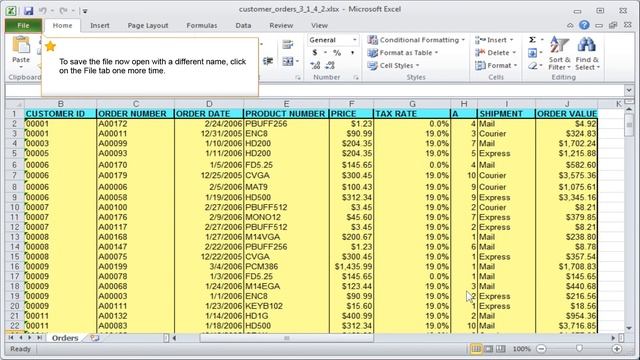Click the ORDER DATE header cell
640x360 pixels.
(x=209, y=113)
